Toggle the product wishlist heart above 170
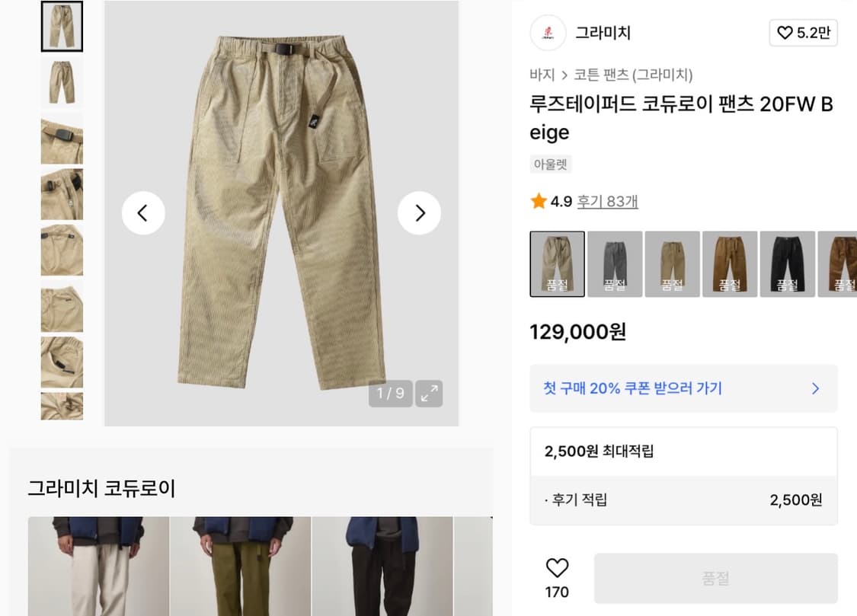This screenshot has width=857, height=616. point(558,570)
